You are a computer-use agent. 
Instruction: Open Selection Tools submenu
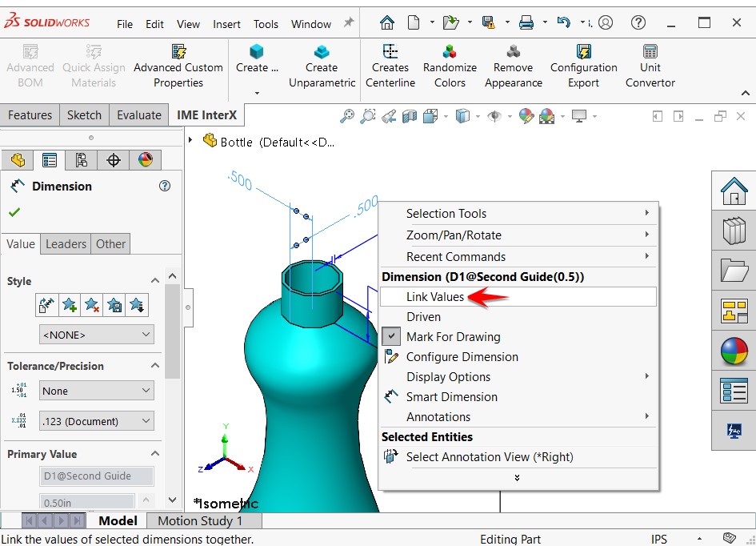[518, 213]
